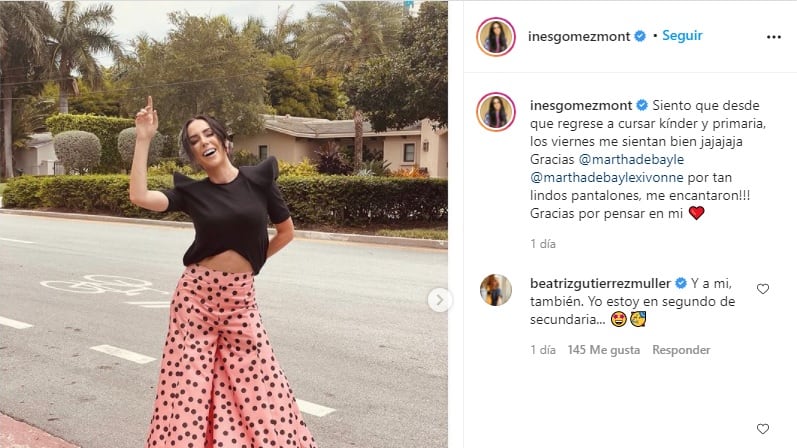
Task: View the 145 Me gusta likes list
Action: (603, 350)
